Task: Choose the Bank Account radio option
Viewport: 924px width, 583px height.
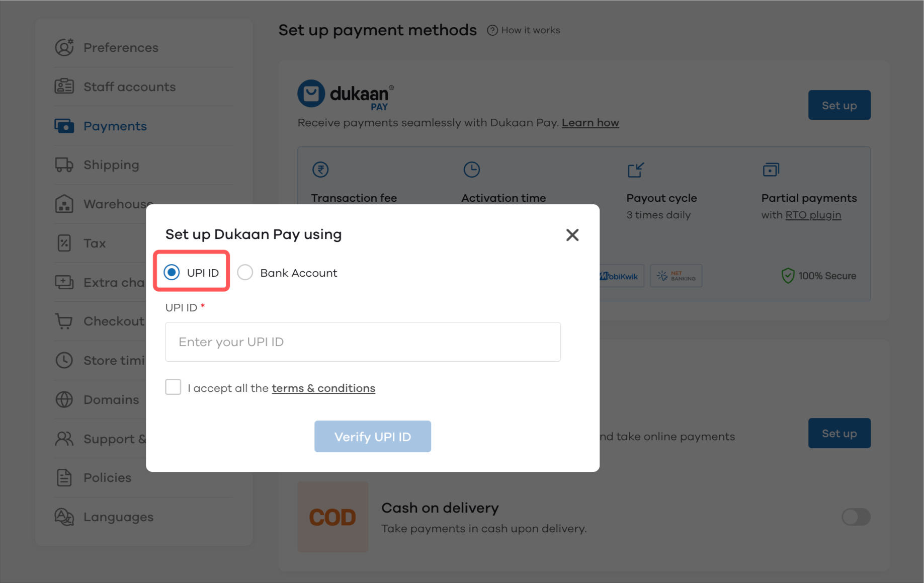Action: click(x=245, y=272)
